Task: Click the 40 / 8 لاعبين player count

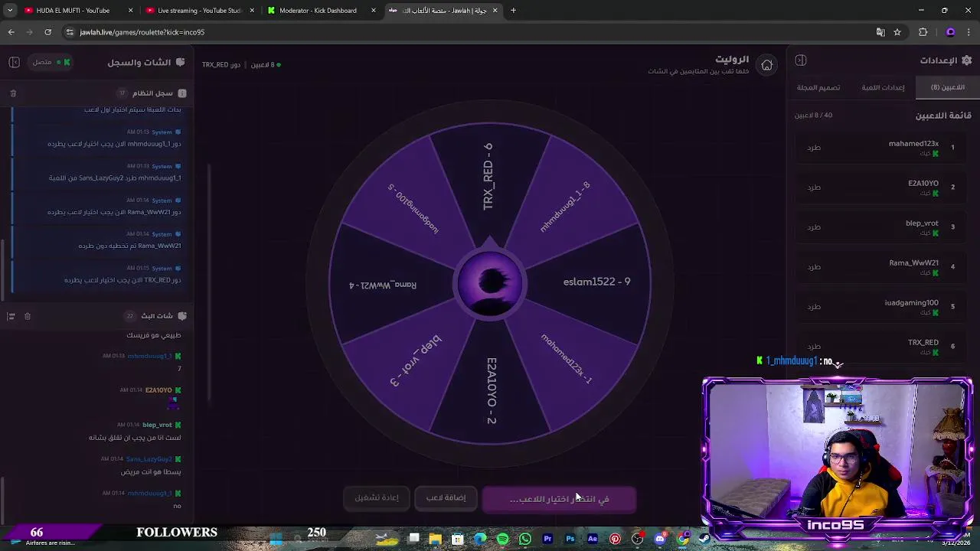Action: point(813,115)
